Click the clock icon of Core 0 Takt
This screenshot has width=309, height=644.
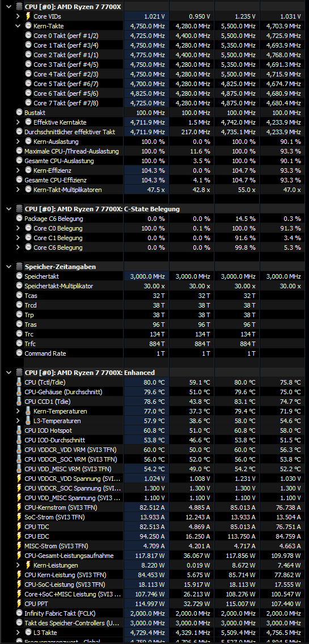(x=28, y=36)
